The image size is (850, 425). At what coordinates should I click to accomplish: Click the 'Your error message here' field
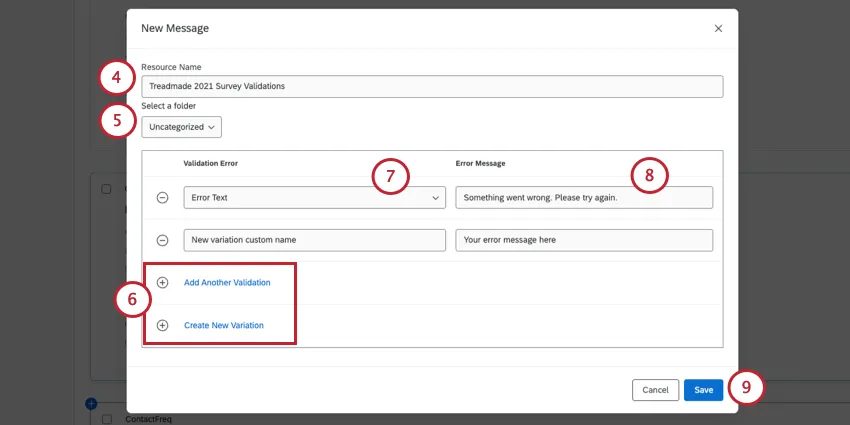pos(583,240)
